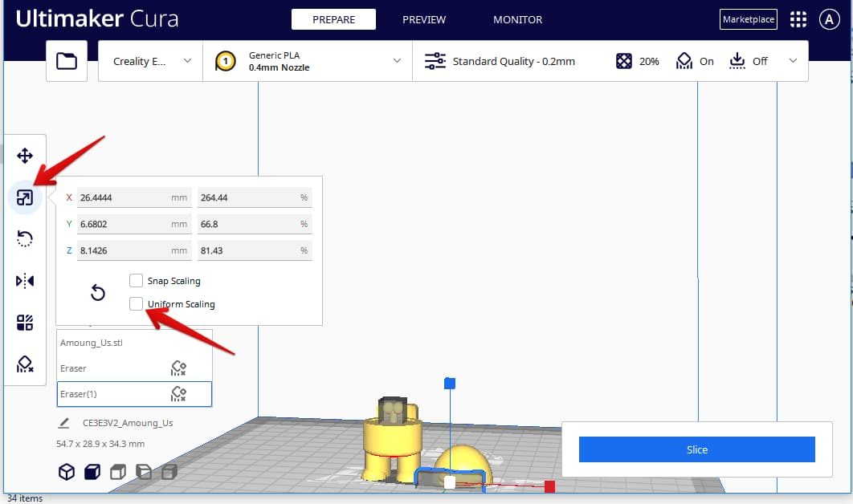Viewport: 853px width, 504px height.
Task: Click the Z scale percent field
Action: [255, 250]
